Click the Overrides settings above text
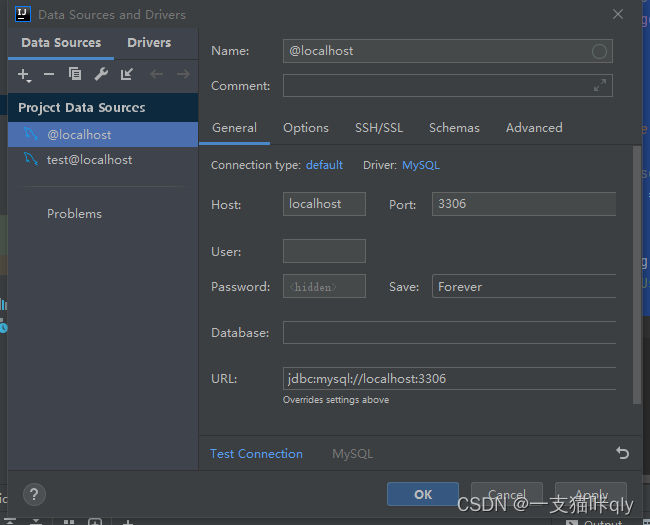Image resolution: width=650 pixels, height=525 pixels. tap(336, 400)
